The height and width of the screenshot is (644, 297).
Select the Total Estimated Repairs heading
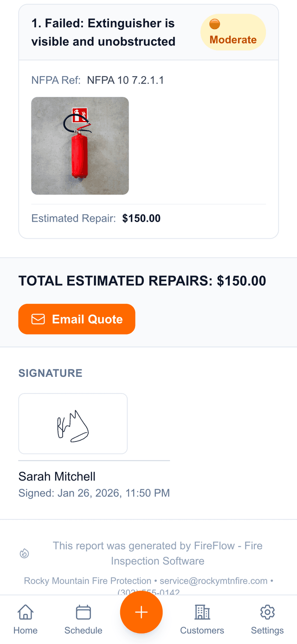coord(142,281)
